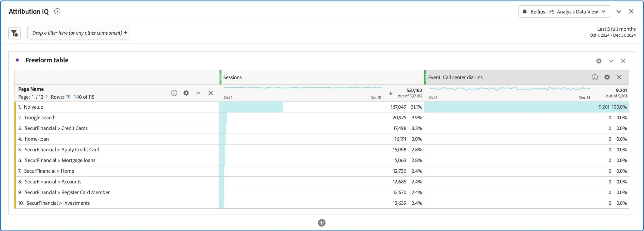The image size is (644, 231).
Task: Select SecurFinancial > Apply Credit Card row
Action: pos(117,150)
